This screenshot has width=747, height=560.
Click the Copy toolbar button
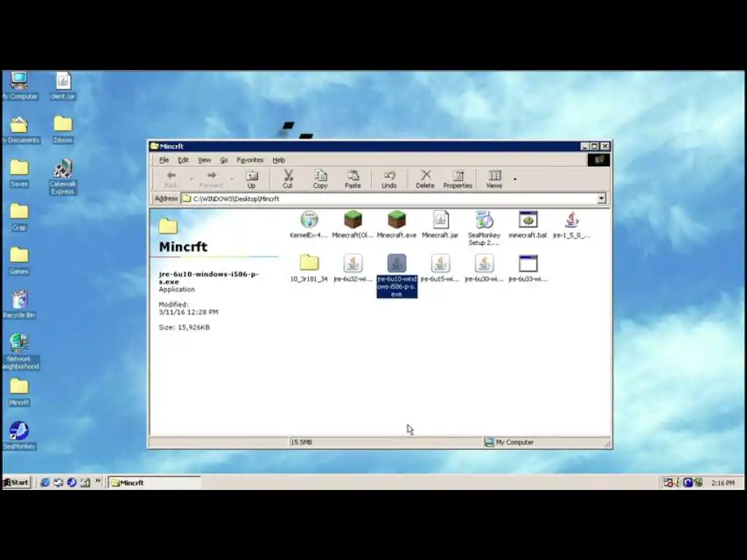(x=320, y=179)
